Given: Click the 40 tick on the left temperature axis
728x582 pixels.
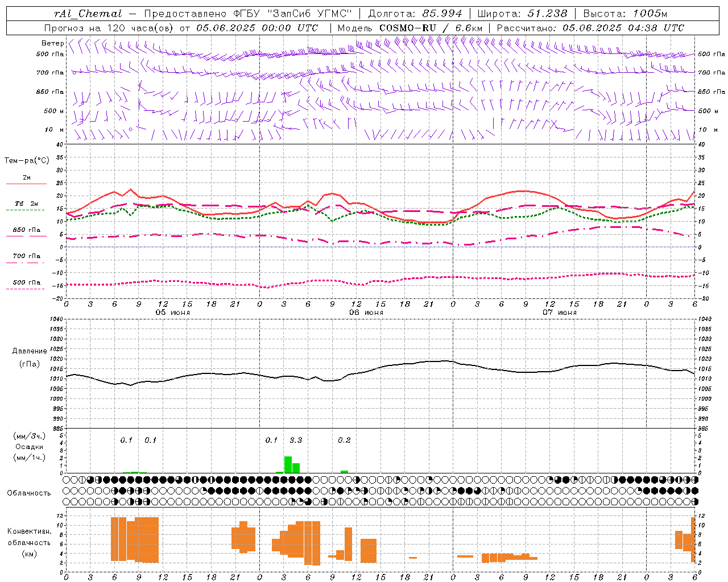Looking at the screenshot, I should (x=59, y=145).
